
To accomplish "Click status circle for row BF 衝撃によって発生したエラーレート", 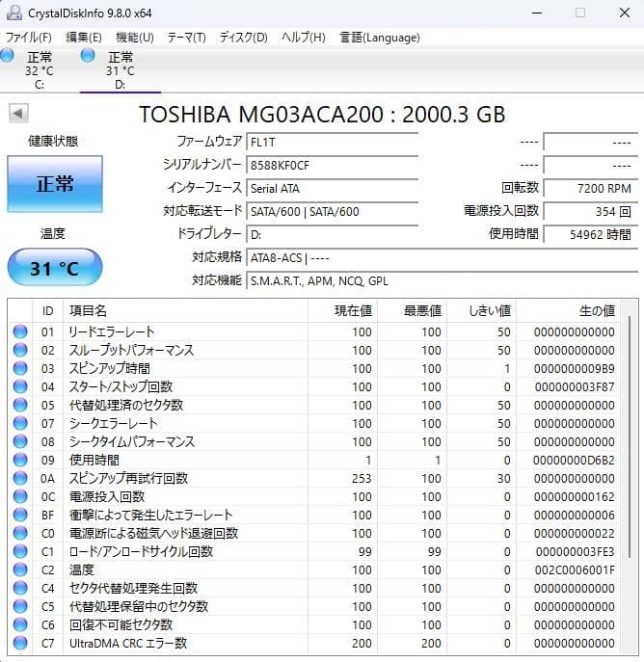I will (20, 515).
